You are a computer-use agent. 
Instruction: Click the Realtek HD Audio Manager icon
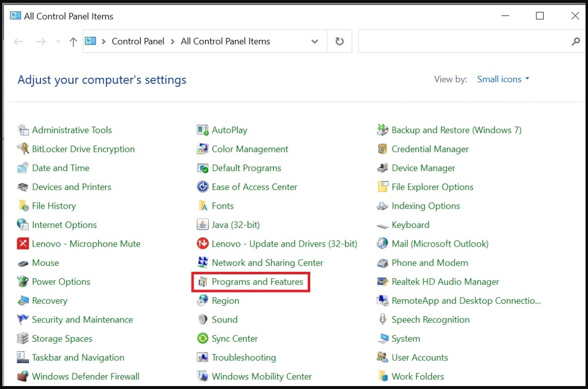(383, 282)
